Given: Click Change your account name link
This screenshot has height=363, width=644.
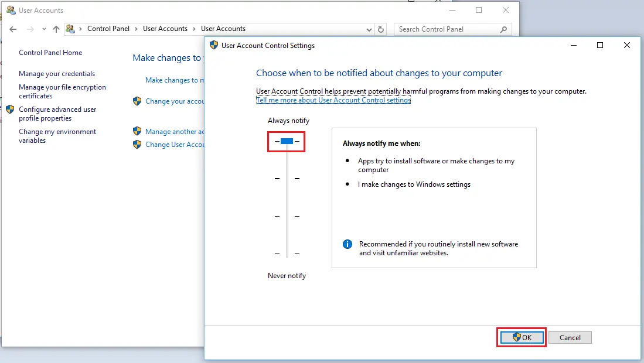Looking at the screenshot, I should click(x=175, y=101).
